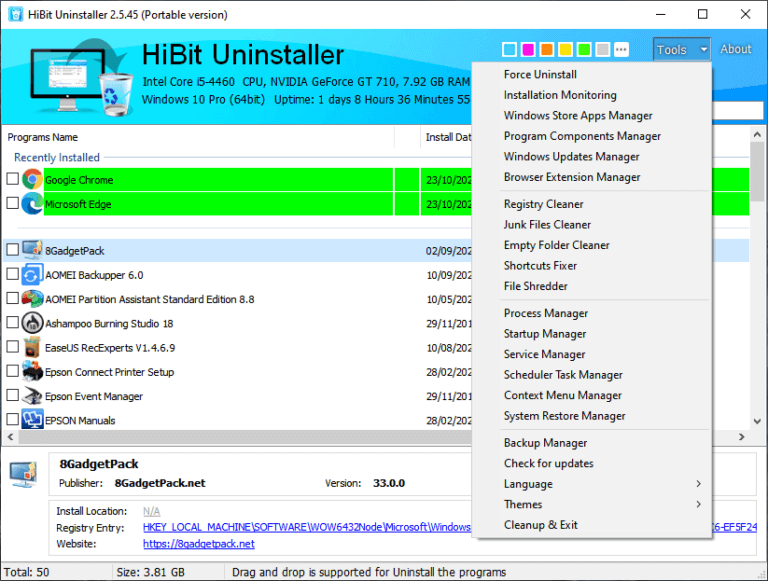Click the HiBit monitor and recycle bin logo
The image size is (768, 581).
click(82, 78)
